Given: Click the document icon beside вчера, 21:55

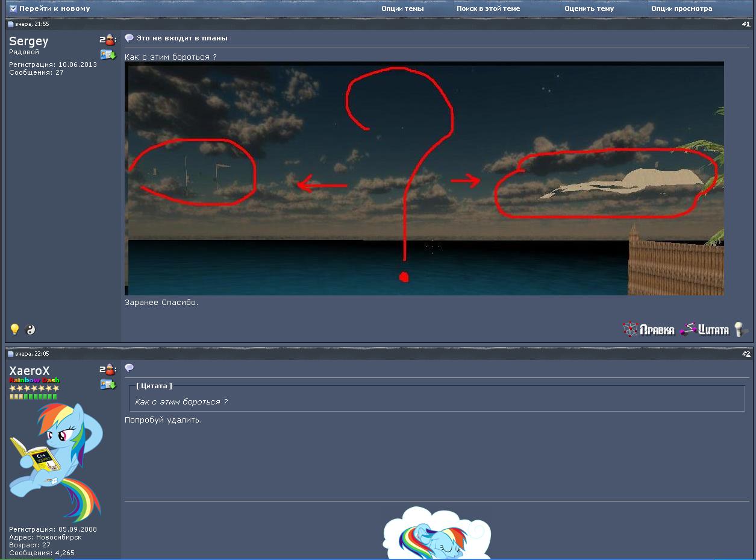Looking at the screenshot, I should pos(10,24).
